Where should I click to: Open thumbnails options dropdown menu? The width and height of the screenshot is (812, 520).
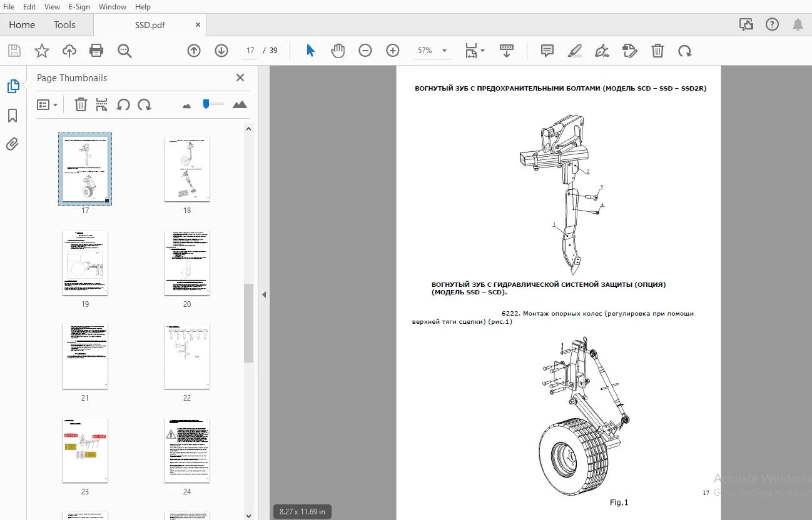[x=47, y=104]
